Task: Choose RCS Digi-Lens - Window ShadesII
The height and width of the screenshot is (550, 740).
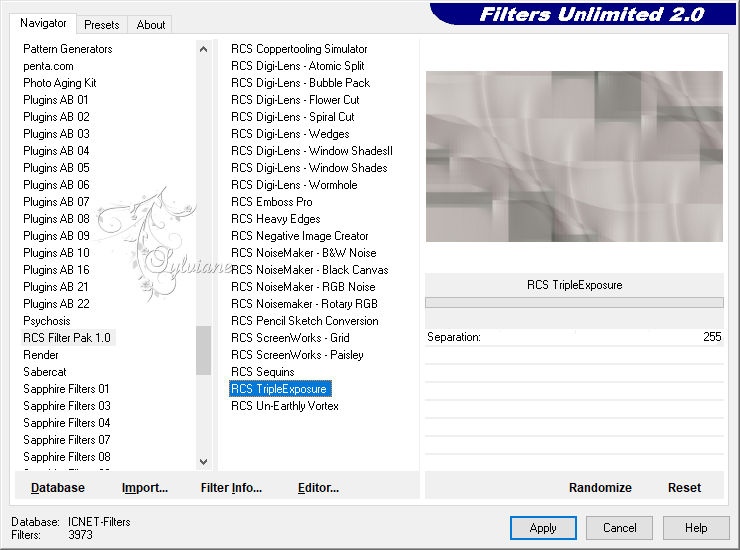Action: (312, 151)
